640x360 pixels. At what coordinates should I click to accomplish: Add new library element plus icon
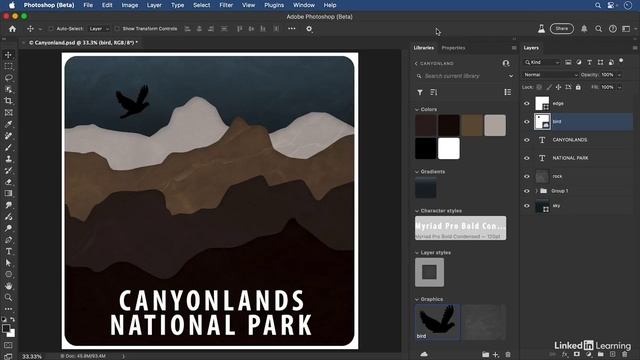(496, 355)
